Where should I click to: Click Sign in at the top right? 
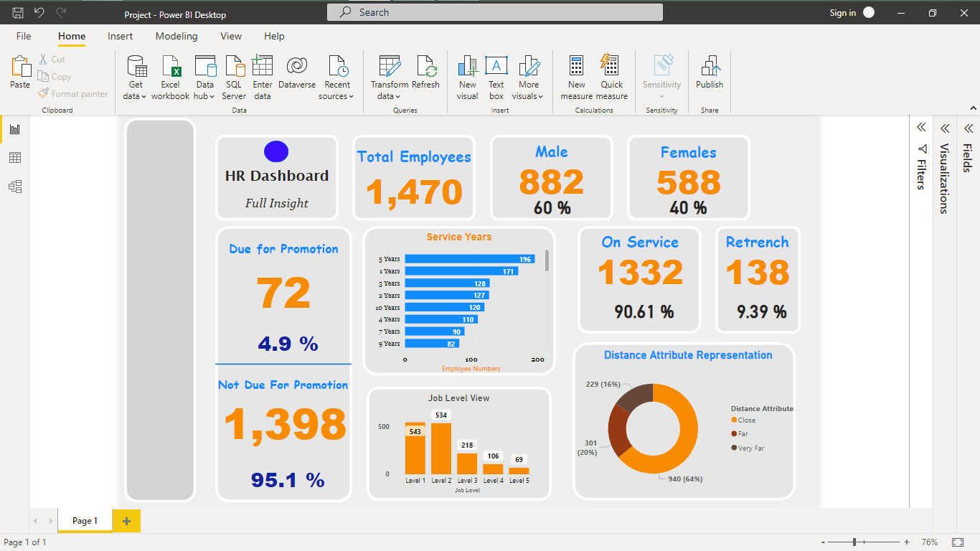click(842, 12)
